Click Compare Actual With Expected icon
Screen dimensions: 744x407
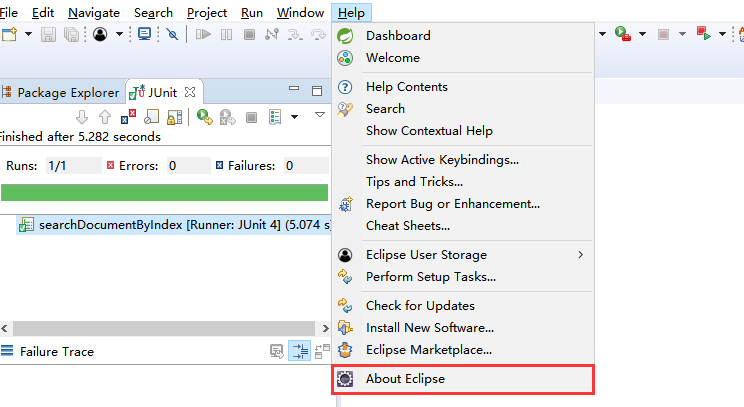tap(322, 351)
